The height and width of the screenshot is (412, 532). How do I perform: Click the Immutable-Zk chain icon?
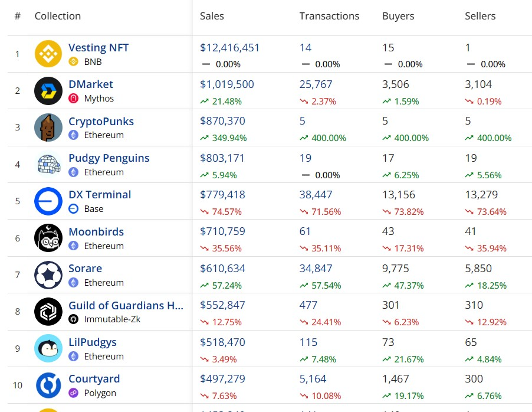73,319
